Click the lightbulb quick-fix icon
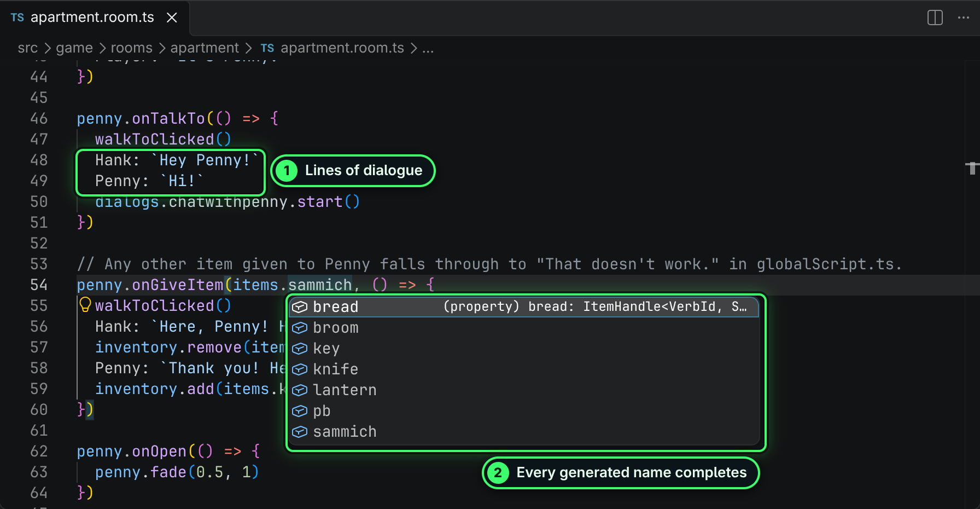The width and height of the screenshot is (980, 509). [85, 305]
